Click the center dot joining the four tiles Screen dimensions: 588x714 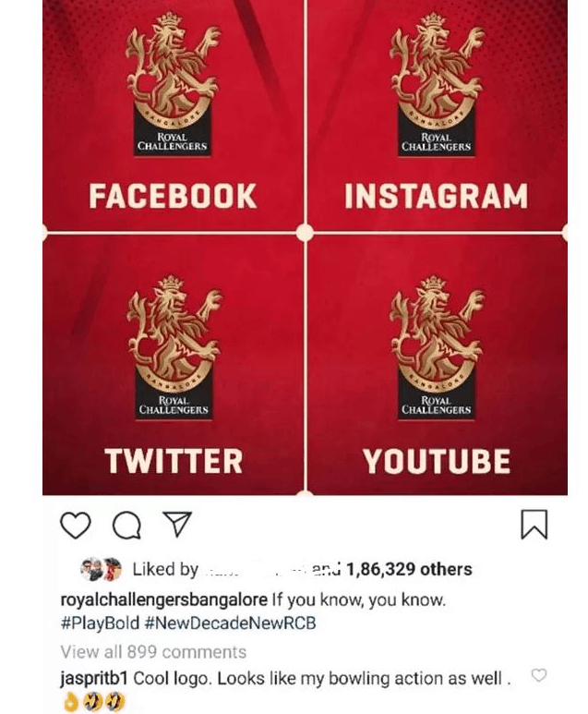coord(305,233)
